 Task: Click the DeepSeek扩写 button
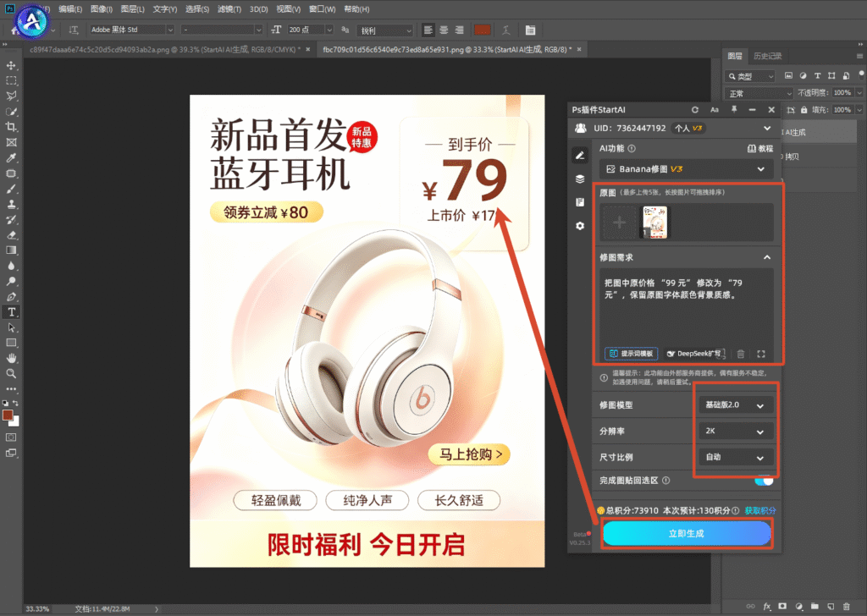point(695,354)
